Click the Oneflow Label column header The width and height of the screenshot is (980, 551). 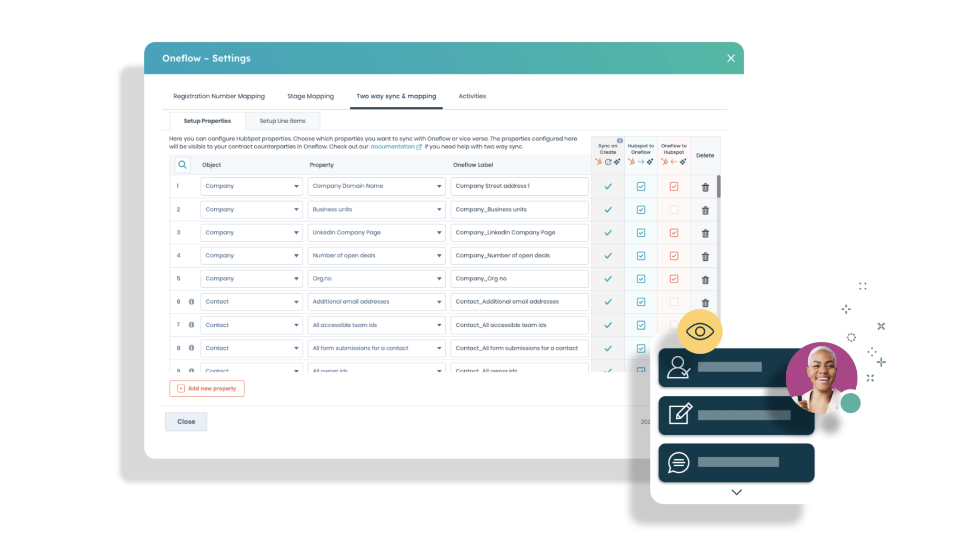[x=473, y=165]
